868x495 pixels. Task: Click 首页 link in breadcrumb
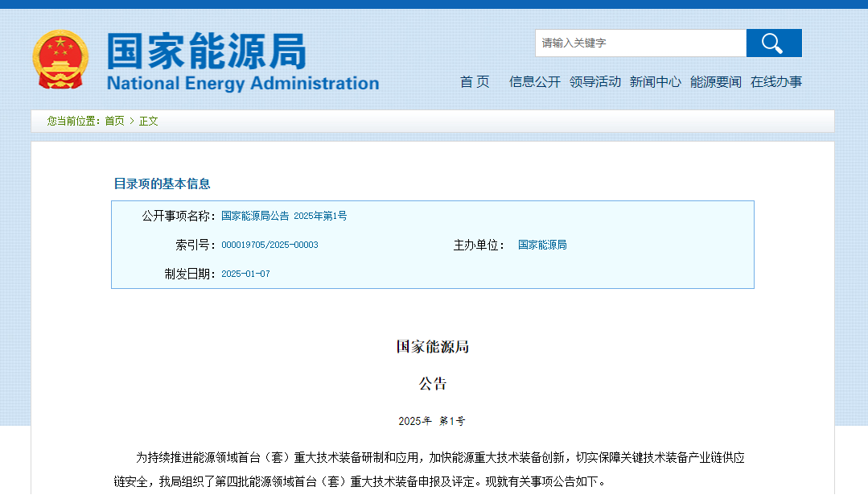115,121
